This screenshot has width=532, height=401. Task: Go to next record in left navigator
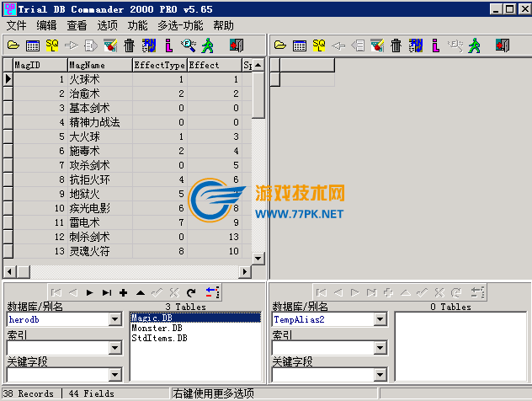(89, 292)
